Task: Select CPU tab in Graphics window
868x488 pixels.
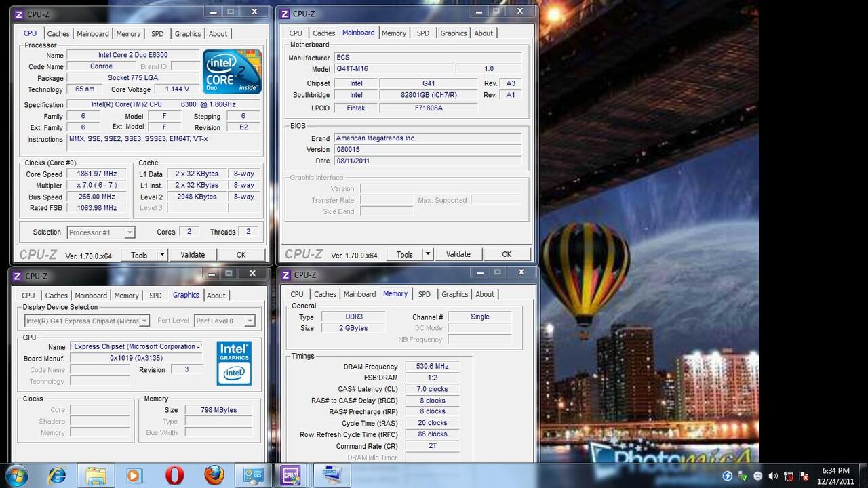Action: pyautogui.click(x=28, y=296)
